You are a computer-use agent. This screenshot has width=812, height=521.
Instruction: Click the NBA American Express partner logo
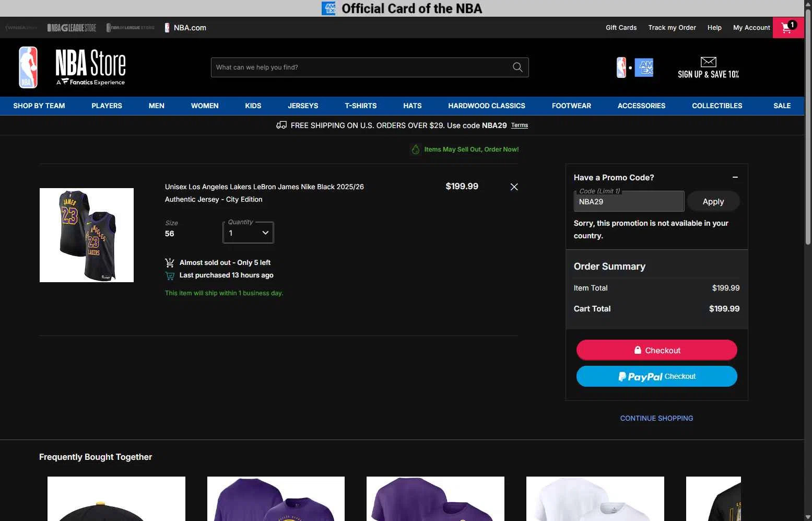[635, 67]
